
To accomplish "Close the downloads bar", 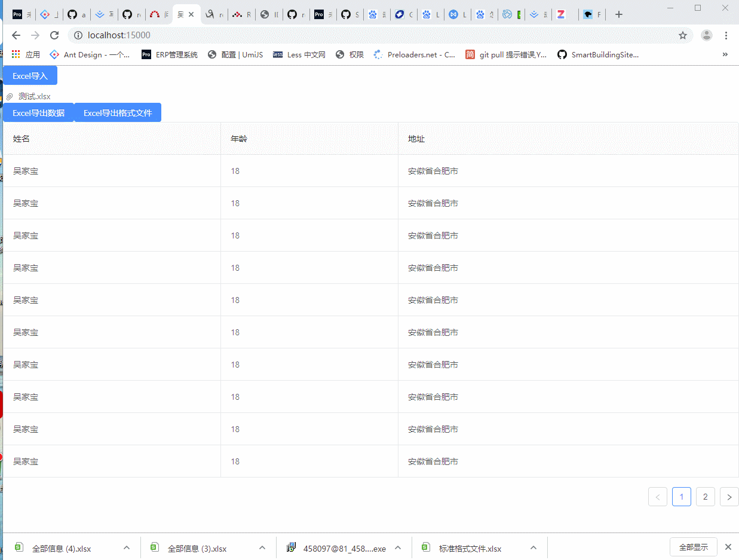I will click(728, 547).
